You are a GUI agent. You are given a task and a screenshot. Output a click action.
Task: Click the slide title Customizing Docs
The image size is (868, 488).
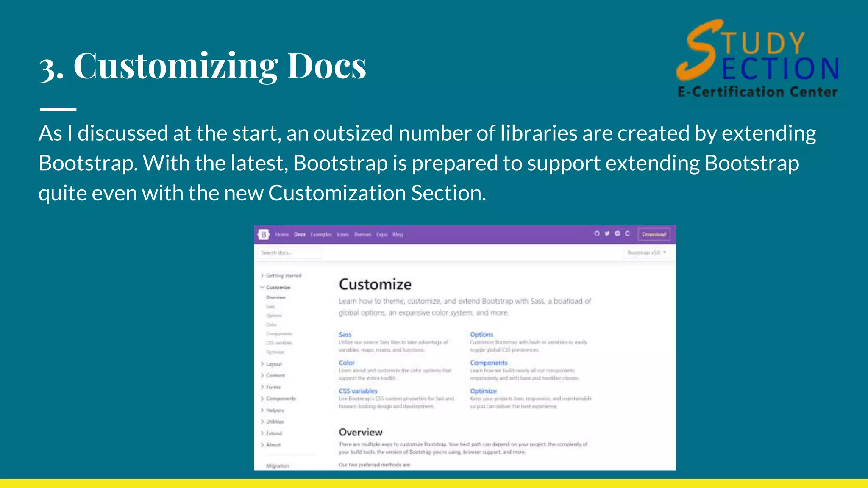203,66
